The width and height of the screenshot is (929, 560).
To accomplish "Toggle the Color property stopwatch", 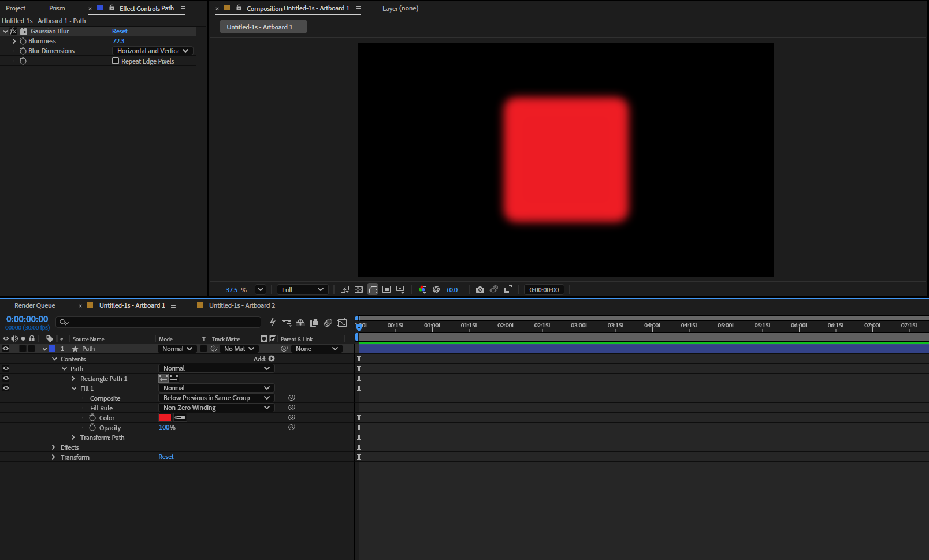I will [92, 417].
